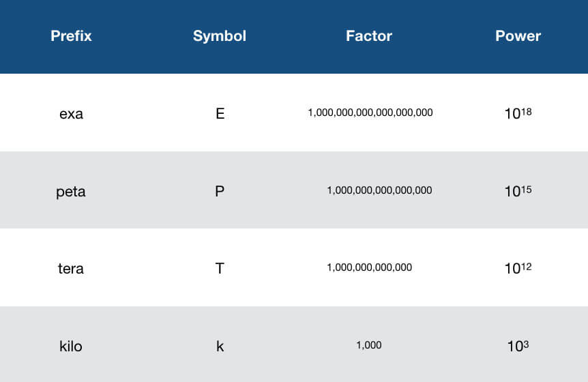Click the exa factor 1,000,000,000,000,000,000
The image size is (588, 382).
(x=370, y=113)
